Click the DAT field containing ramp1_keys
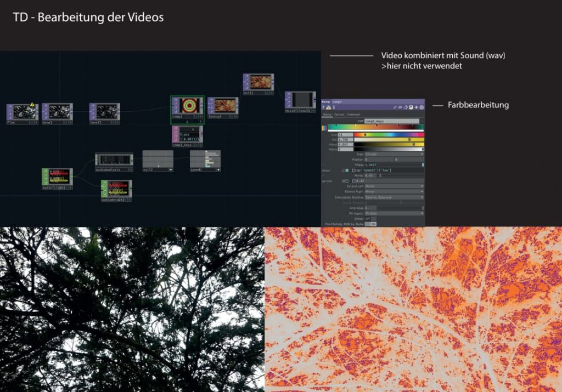The width and height of the screenshot is (562, 392). coord(391,121)
